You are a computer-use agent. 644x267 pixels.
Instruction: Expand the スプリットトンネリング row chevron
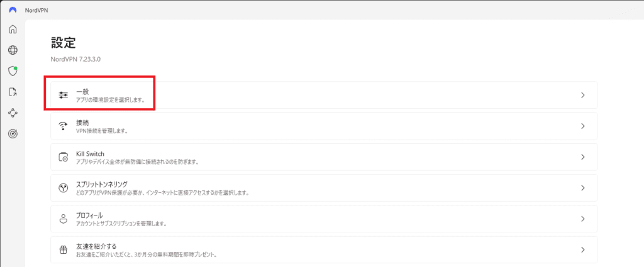[583, 188]
